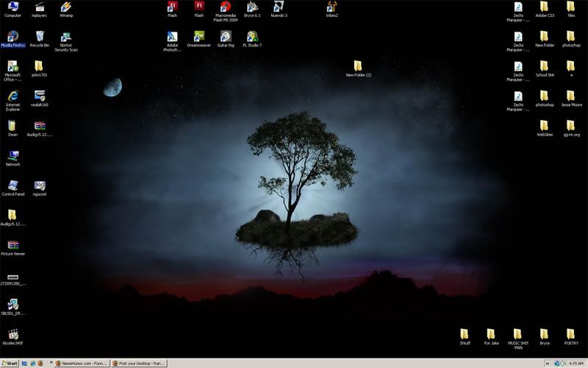Open the Microsoft Office shortcut
The width and height of the screenshot is (588, 368).
coord(12,71)
